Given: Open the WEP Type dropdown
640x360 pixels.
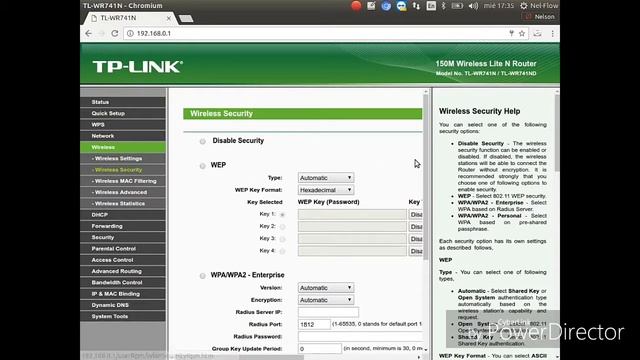Looking at the screenshot, I should coord(326,178).
